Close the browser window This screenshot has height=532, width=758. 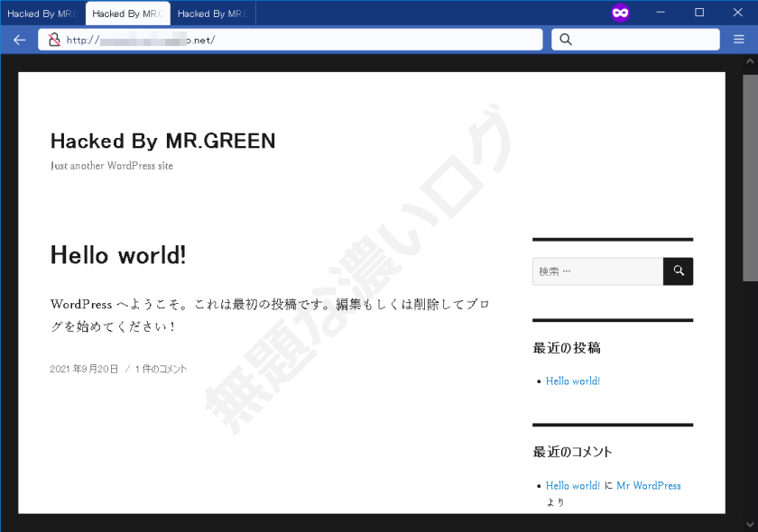(x=738, y=13)
